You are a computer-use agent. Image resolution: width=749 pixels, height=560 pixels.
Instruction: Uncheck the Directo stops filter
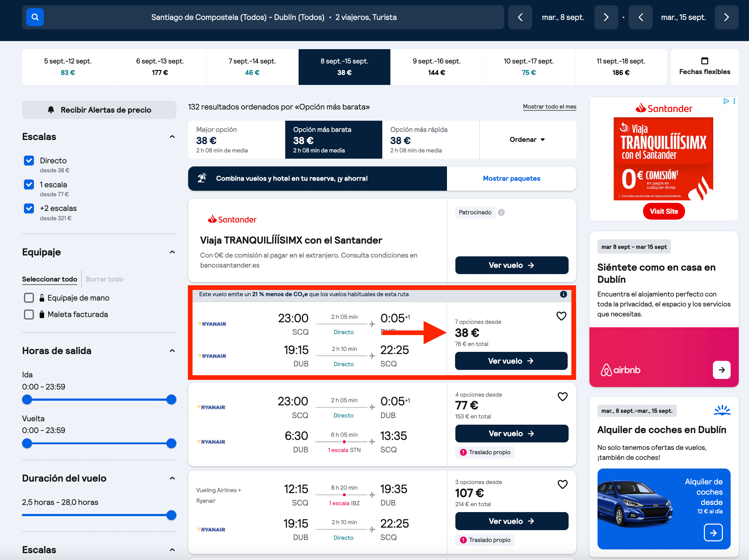click(x=29, y=161)
